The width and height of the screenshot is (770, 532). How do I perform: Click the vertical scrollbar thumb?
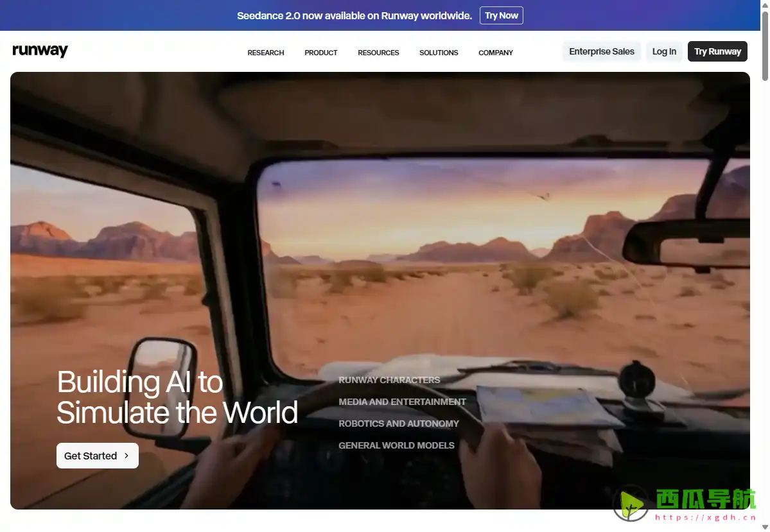[764, 45]
